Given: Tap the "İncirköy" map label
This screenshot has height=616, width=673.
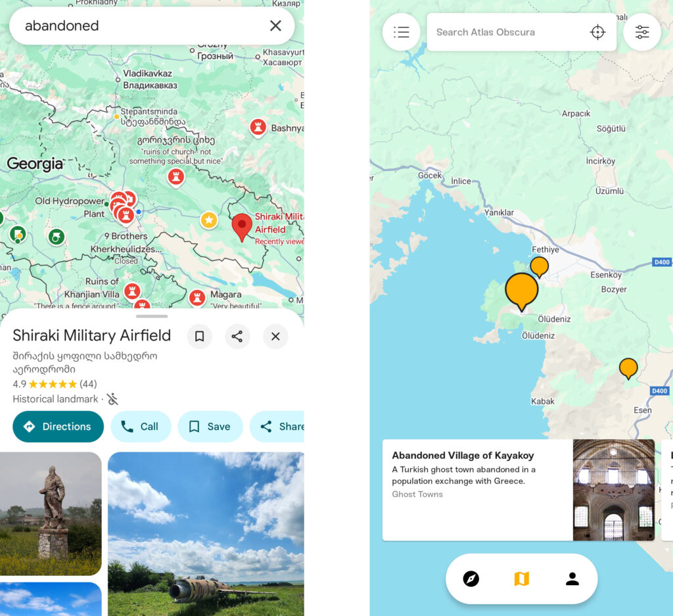Looking at the screenshot, I should click(601, 161).
